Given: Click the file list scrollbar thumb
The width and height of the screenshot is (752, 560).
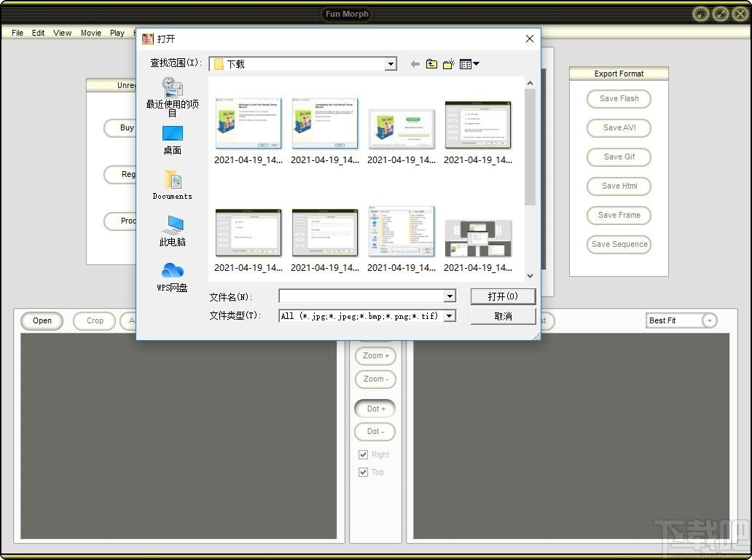Looking at the screenshot, I should click(x=530, y=147).
